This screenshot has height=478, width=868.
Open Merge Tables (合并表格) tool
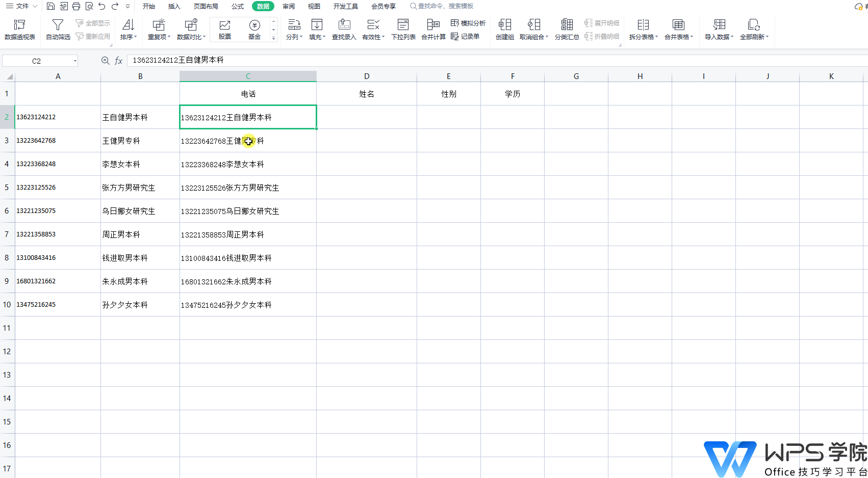click(678, 30)
